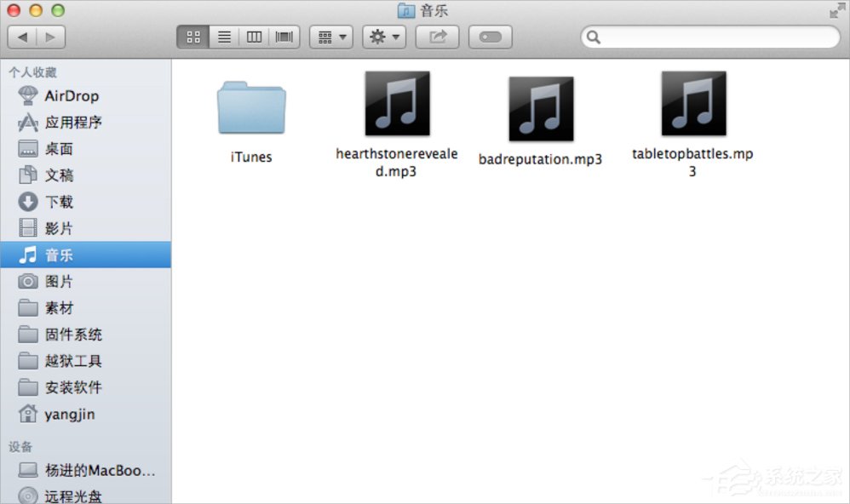Select 桌面 in the sidebar
Viewport: 850px width, 504px height.
(x=59, y=149)
